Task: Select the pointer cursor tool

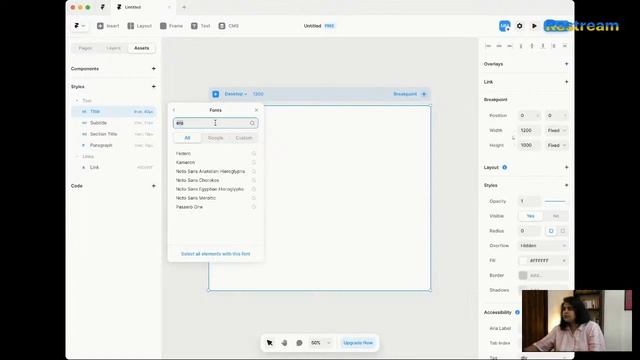Action: click(270, 343)
